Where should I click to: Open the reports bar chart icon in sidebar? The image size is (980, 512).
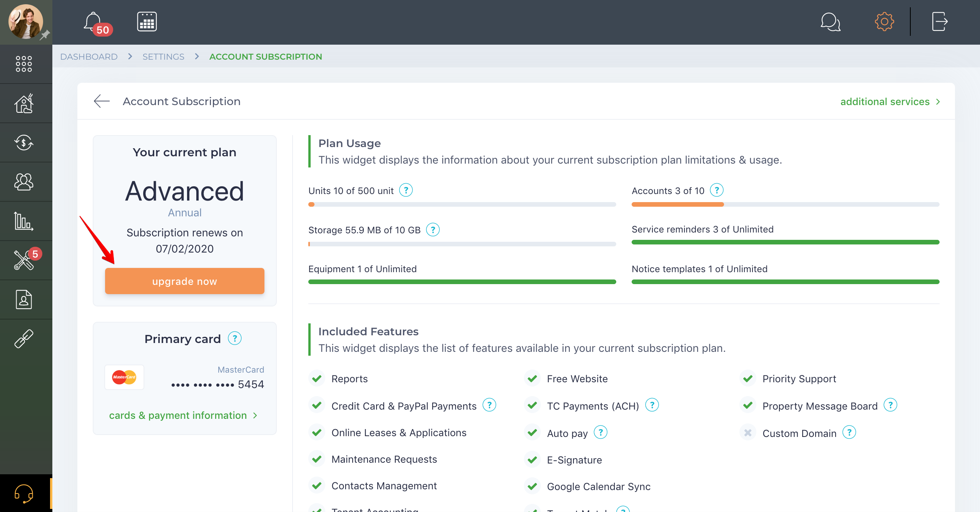(24, 221)
